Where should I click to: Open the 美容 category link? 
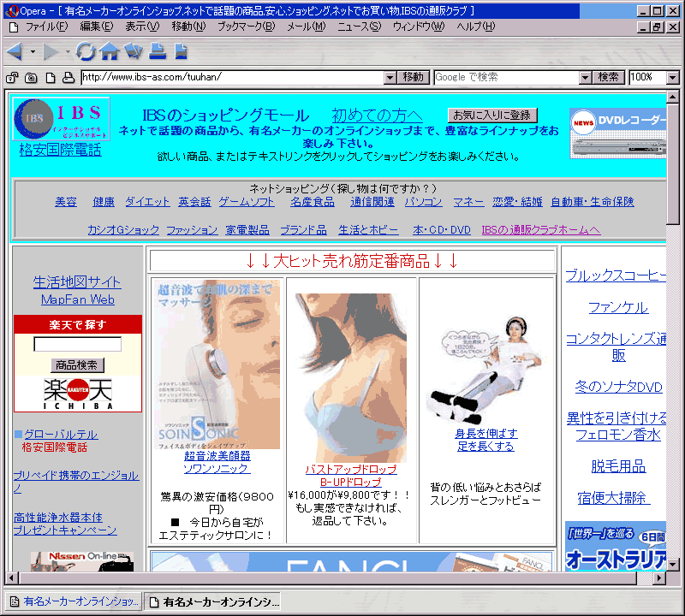[66, 202]
